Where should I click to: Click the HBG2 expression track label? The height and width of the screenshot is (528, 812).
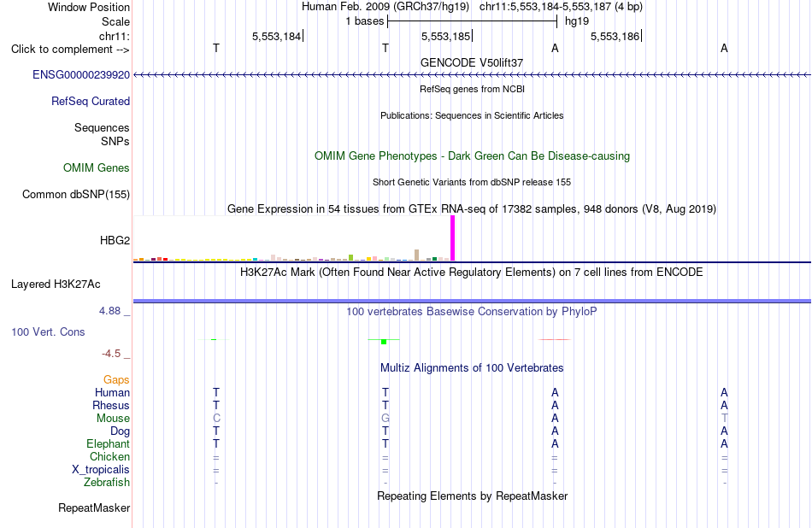tap(115, 241)
